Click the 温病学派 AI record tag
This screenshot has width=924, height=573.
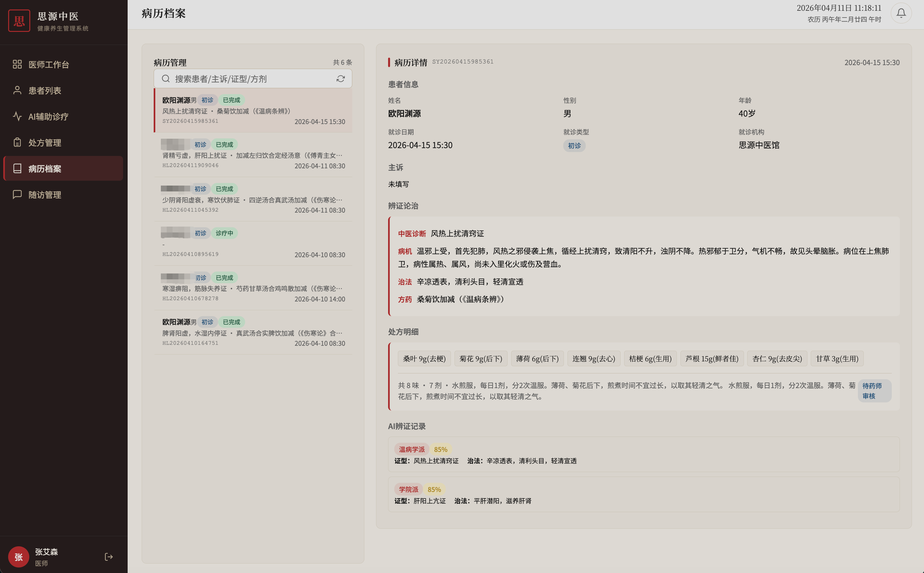(411, 450)
